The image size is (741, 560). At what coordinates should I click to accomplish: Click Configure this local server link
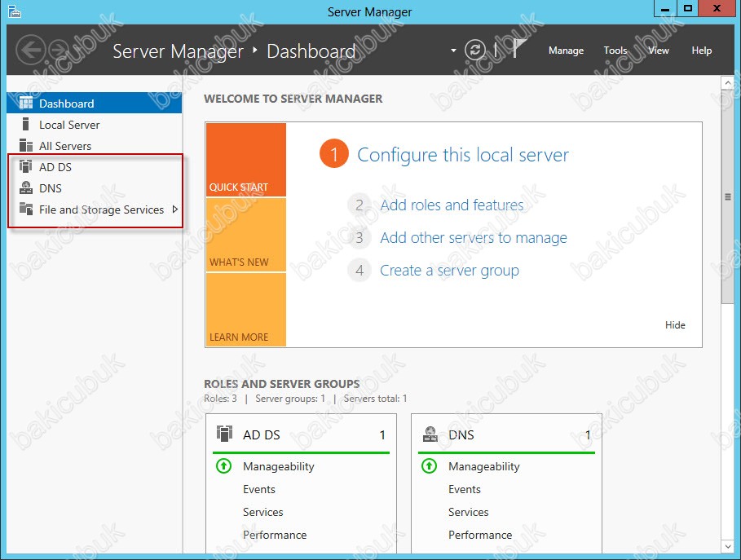point(463,155)
